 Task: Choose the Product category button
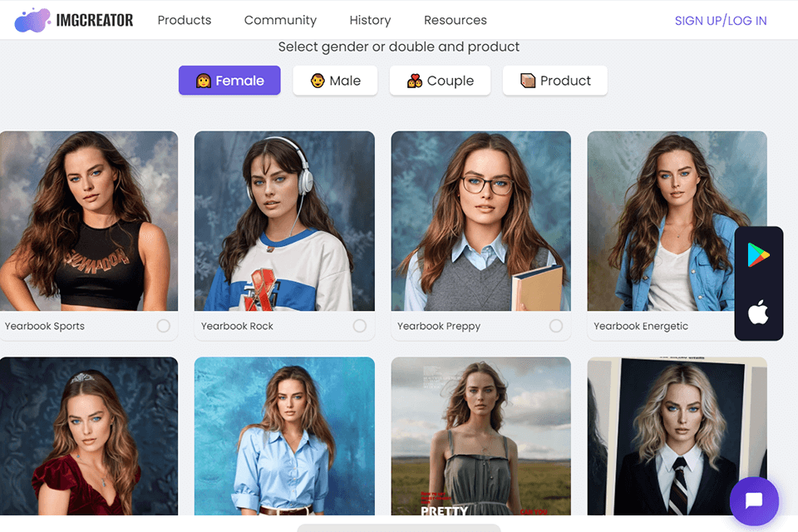pos(555,81)
